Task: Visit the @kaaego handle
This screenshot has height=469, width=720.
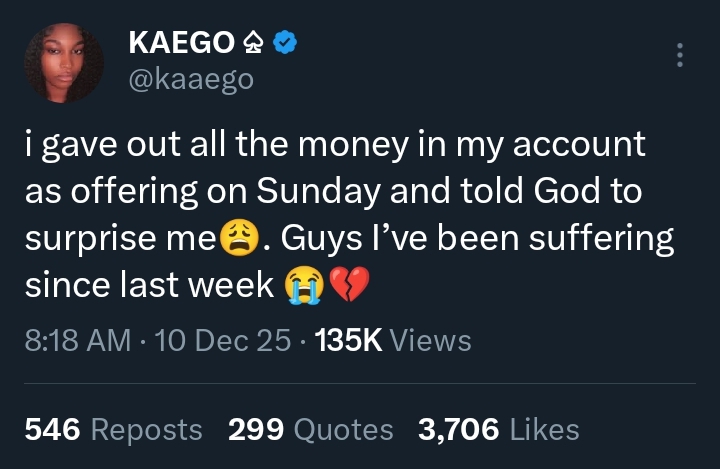Action: (x=191, y=79)
